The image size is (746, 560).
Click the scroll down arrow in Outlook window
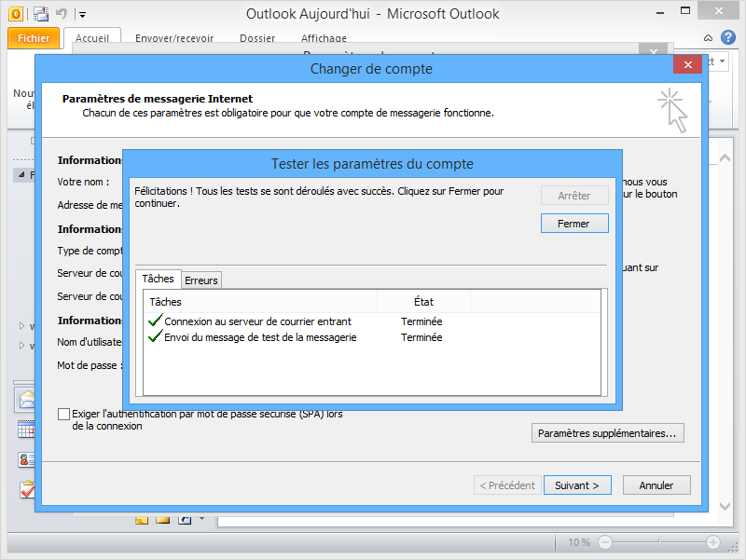pyautogui.click(x=725, y=506)
